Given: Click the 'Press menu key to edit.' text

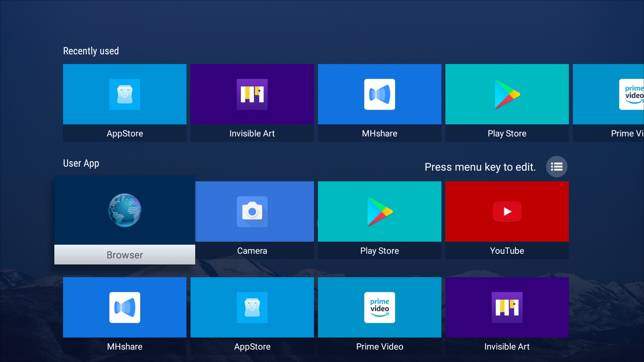Looking at the screenshot, I should coord(480,167).
